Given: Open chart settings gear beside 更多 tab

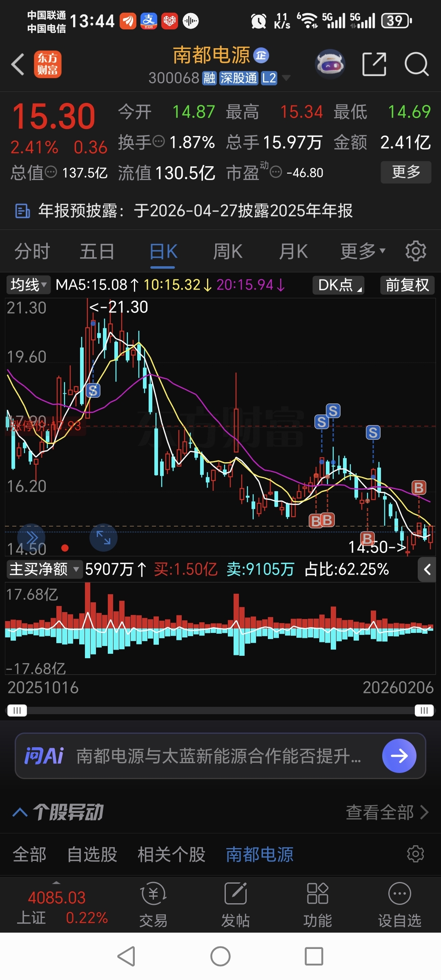Looking at the screenshot, I should 416,251.
